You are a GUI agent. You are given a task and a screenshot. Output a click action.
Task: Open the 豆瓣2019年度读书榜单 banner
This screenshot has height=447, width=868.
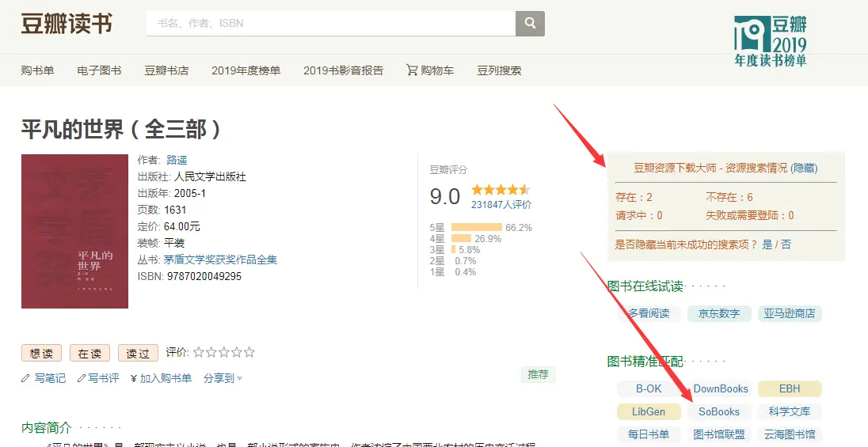(770, 41)
